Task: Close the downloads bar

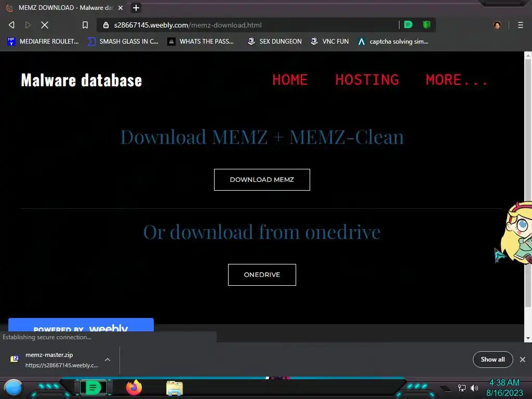Action: (523, 360)
